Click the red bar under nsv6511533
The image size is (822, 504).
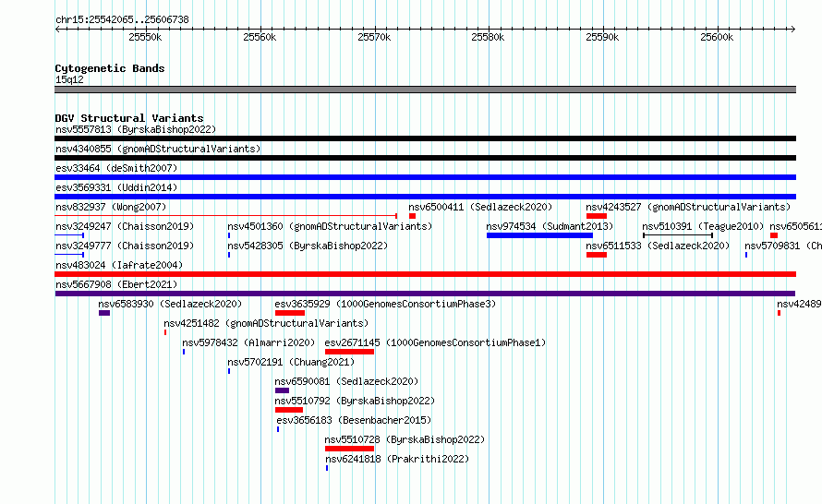click(x=597, y=255)
